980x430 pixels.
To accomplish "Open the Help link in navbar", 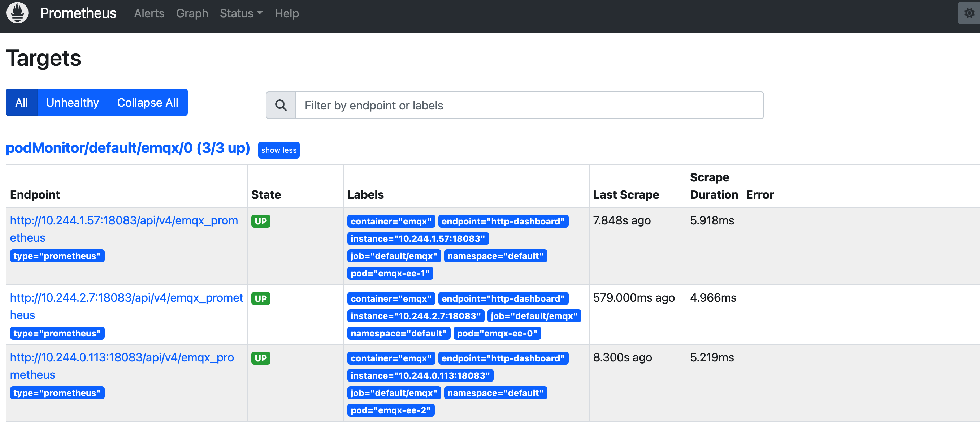I will (286, 13).
